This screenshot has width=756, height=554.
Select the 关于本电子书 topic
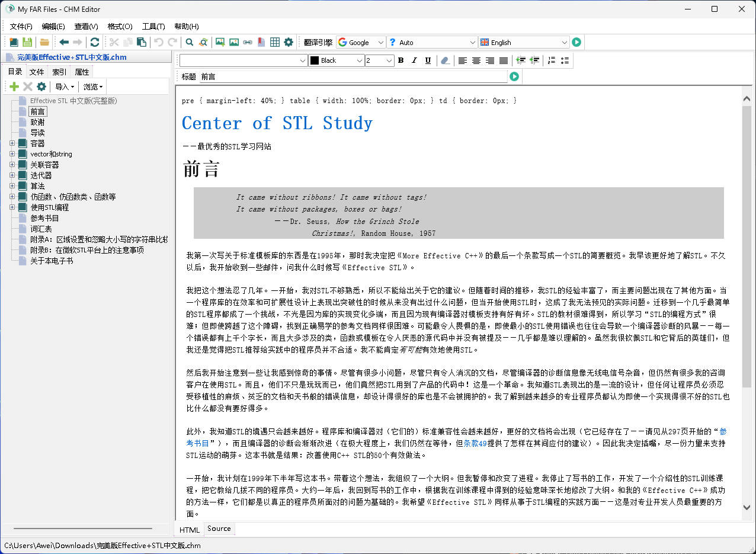click(52, 261)
